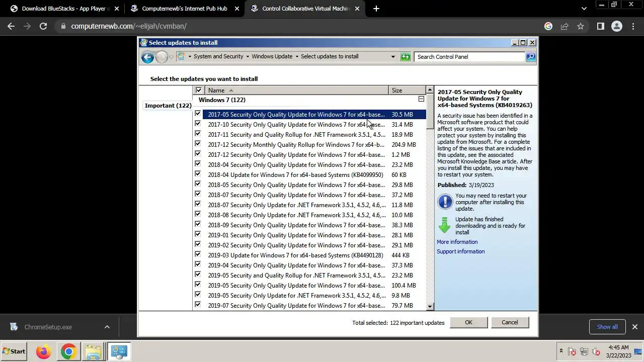Uncheck the 2019-07 Security Only Quality Update

point(198,305)
